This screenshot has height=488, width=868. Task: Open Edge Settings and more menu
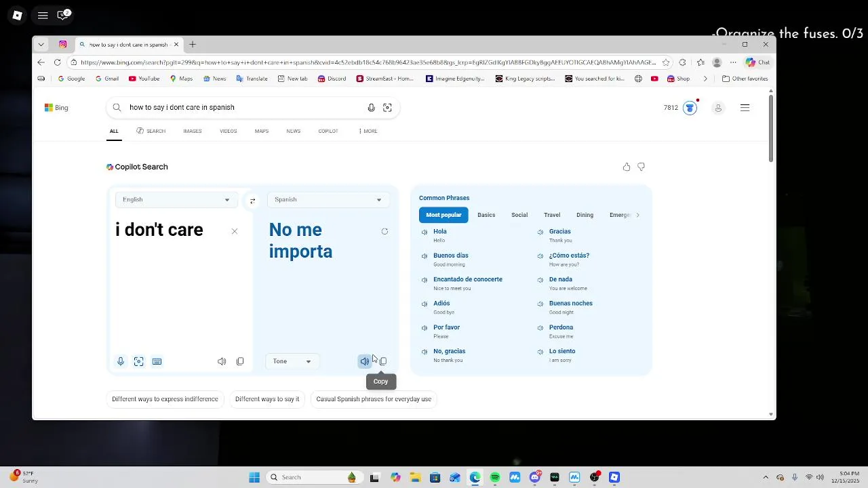pyautogui.click(x=733, y=62)
